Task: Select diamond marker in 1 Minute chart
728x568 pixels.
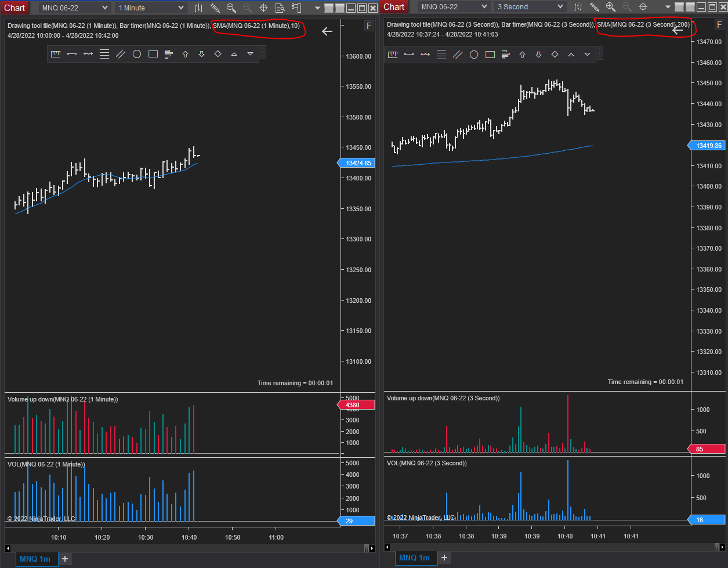Action: (218, 54)
